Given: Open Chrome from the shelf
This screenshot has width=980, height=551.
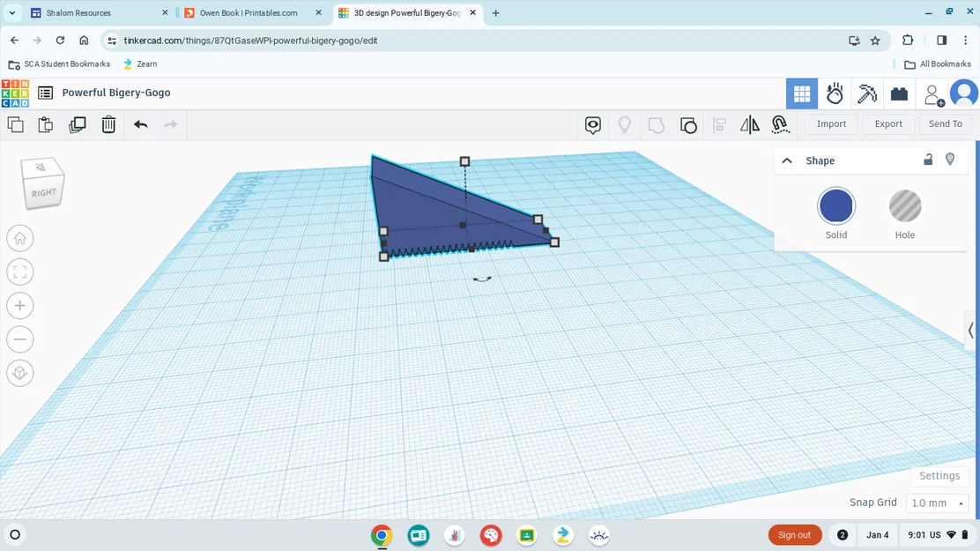Looking at the screenshot, I should point(382,535).
